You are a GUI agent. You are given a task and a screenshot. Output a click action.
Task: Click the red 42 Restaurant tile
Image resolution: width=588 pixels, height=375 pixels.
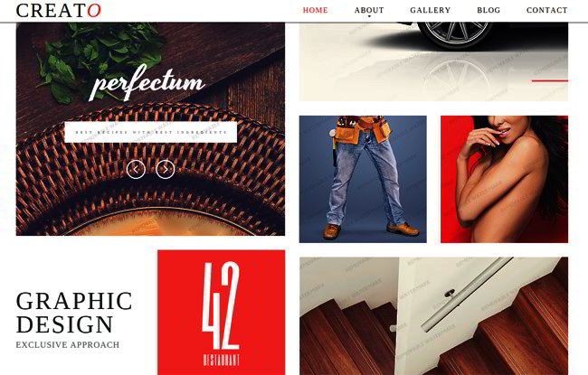222,313
